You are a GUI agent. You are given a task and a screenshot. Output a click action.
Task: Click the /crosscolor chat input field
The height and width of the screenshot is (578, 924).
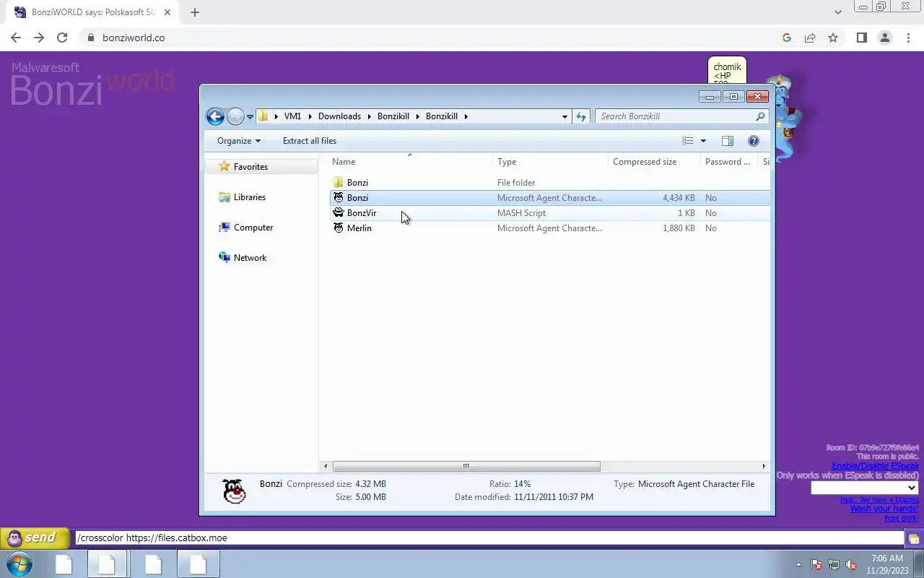[x=489, y=538]
